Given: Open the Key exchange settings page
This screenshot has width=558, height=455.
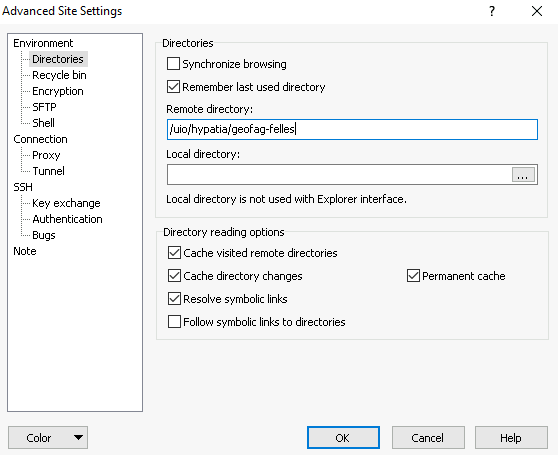Looking at the screenshot, I should [66, 203].
